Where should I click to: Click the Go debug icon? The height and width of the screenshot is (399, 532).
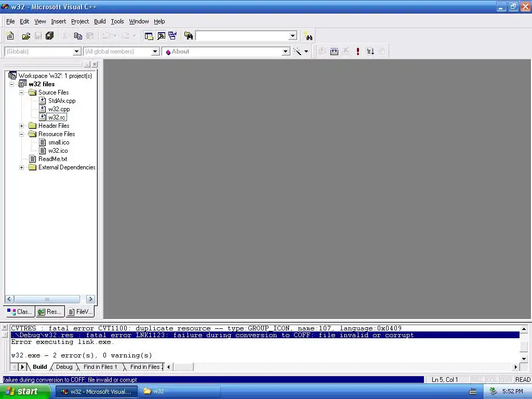[370, 51]
